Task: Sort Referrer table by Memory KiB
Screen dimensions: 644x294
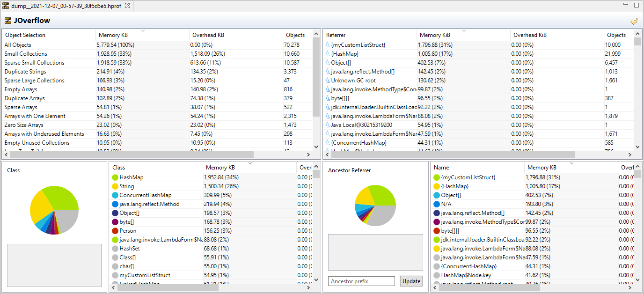Action: 463,35
